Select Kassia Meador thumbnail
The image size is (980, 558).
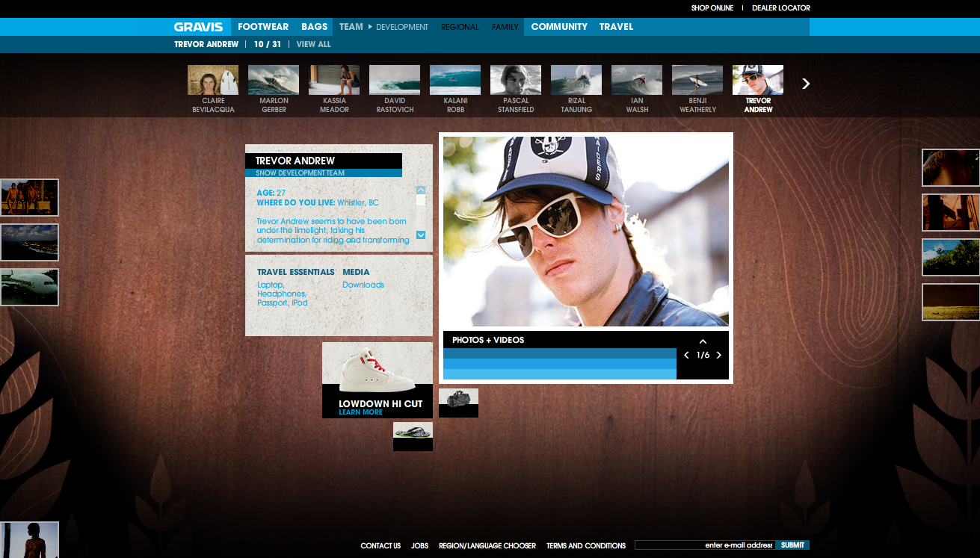click(334, 80)
